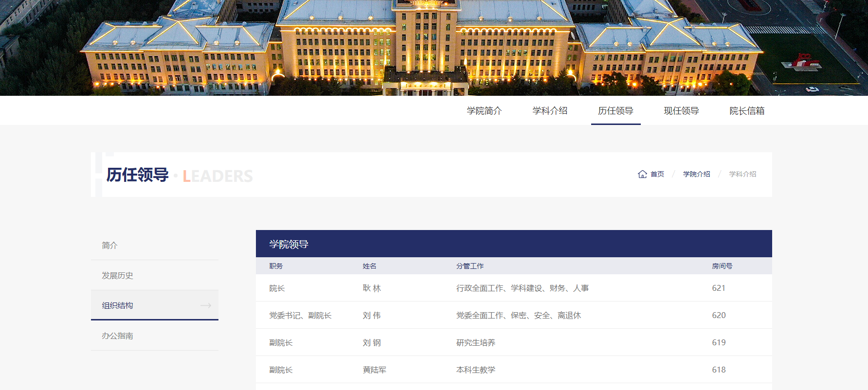This screenshot has width=868, height=390.
Task: Select the 历任领导 tab
Action: coord(615,111)
